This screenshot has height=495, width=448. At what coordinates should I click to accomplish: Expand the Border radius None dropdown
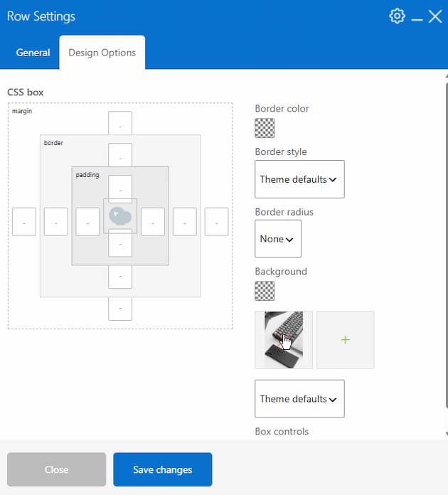point(278,239)
